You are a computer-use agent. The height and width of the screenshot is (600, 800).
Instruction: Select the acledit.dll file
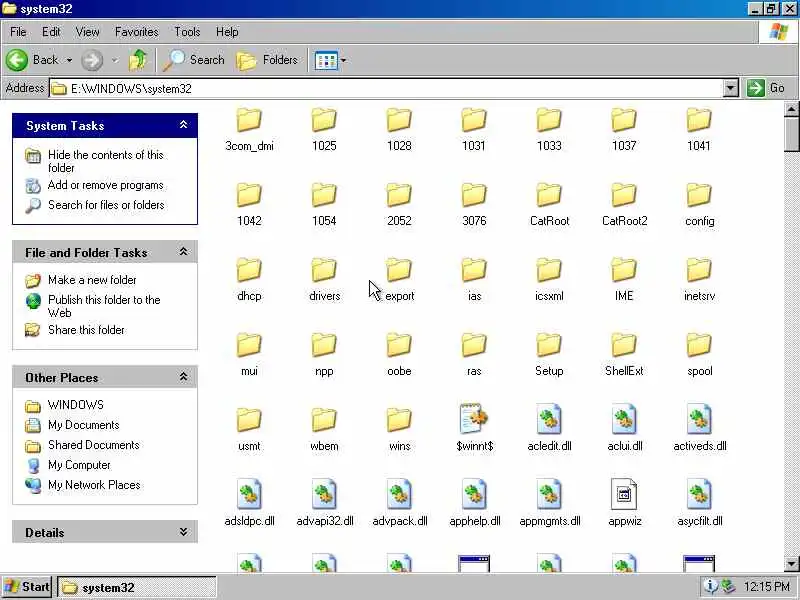pyautogui.click(x=549, y=428)
